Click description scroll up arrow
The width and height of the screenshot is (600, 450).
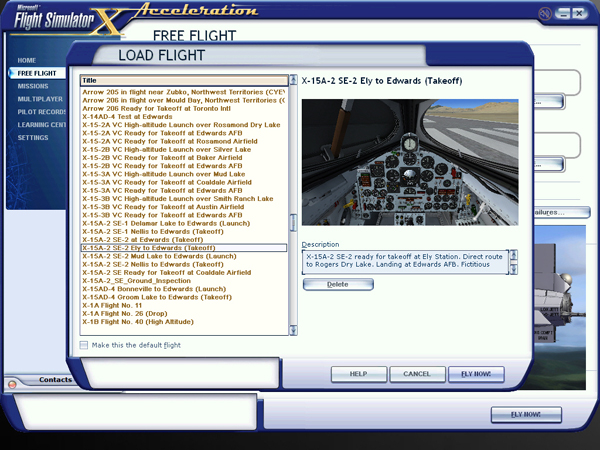pyautogui.click(x=514, y=254)
